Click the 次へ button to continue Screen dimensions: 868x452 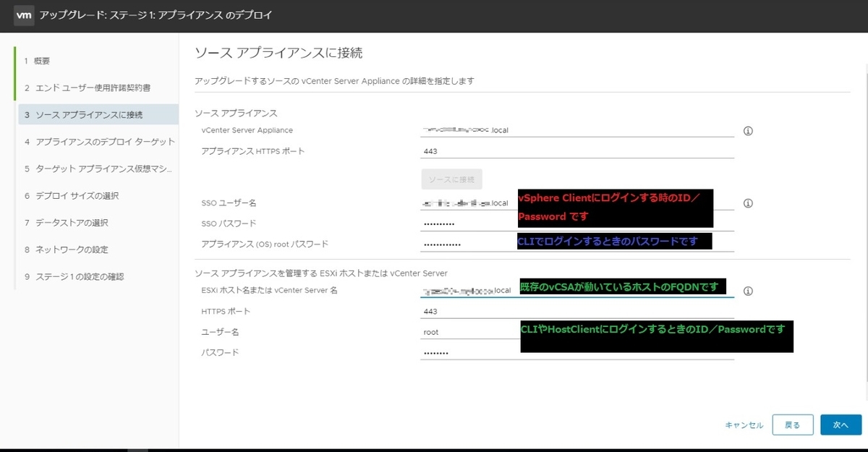click(x=841, y=425)
